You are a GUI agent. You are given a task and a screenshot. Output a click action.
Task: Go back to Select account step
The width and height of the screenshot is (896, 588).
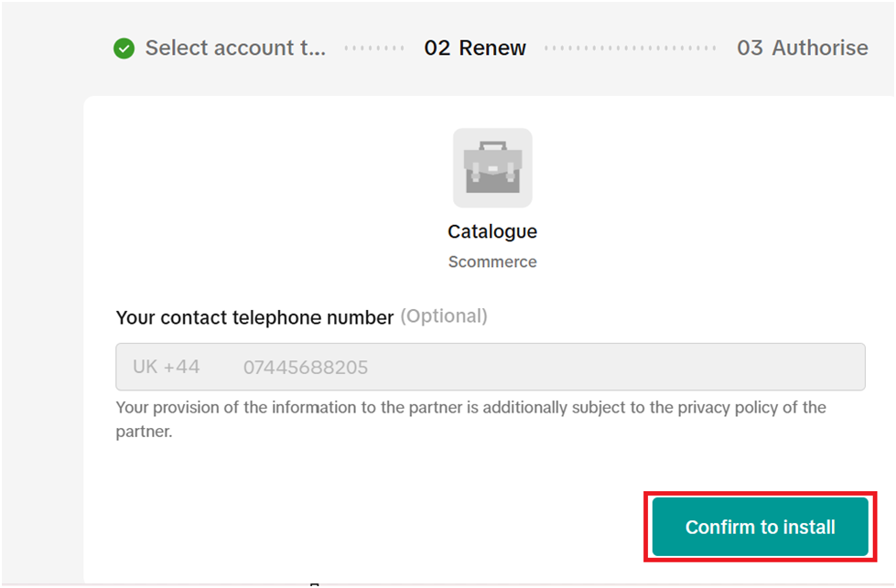pos(235,48)
